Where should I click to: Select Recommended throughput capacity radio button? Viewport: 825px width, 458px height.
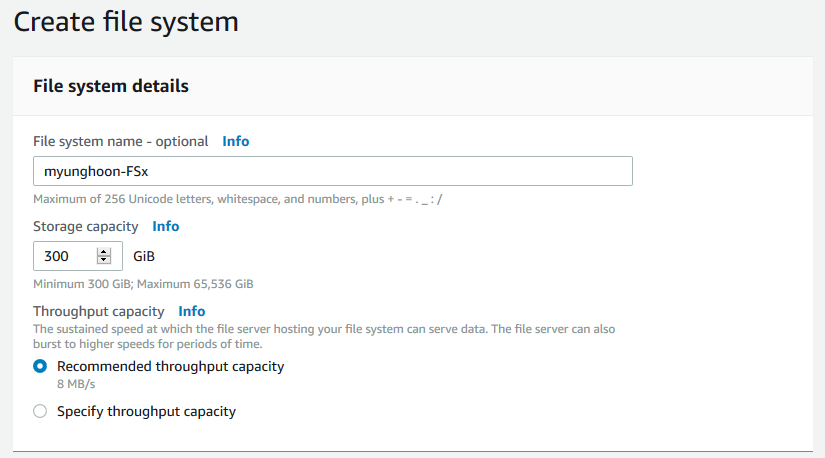(40, 366)
